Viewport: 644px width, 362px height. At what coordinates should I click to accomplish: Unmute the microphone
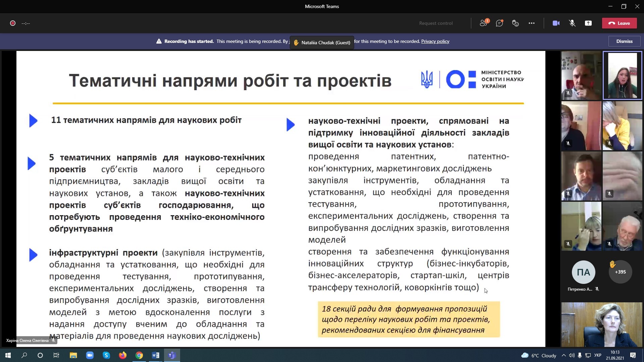coord(572,23)
